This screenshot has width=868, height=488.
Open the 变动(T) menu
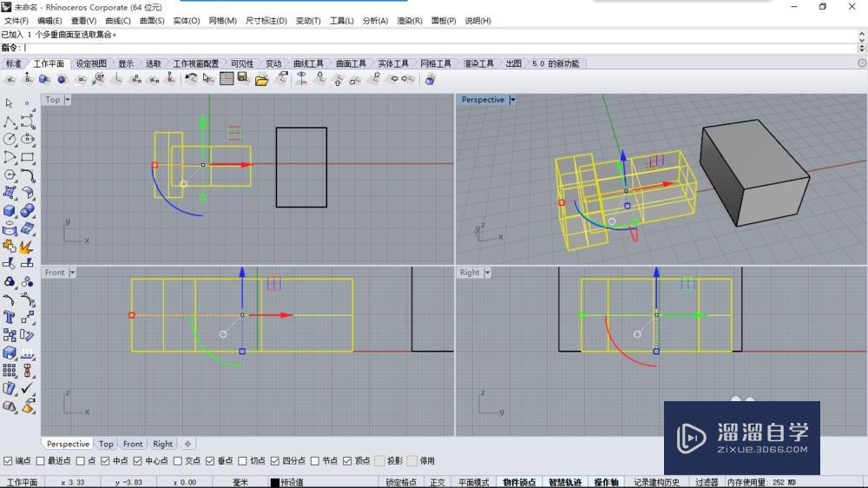(308, 21)
